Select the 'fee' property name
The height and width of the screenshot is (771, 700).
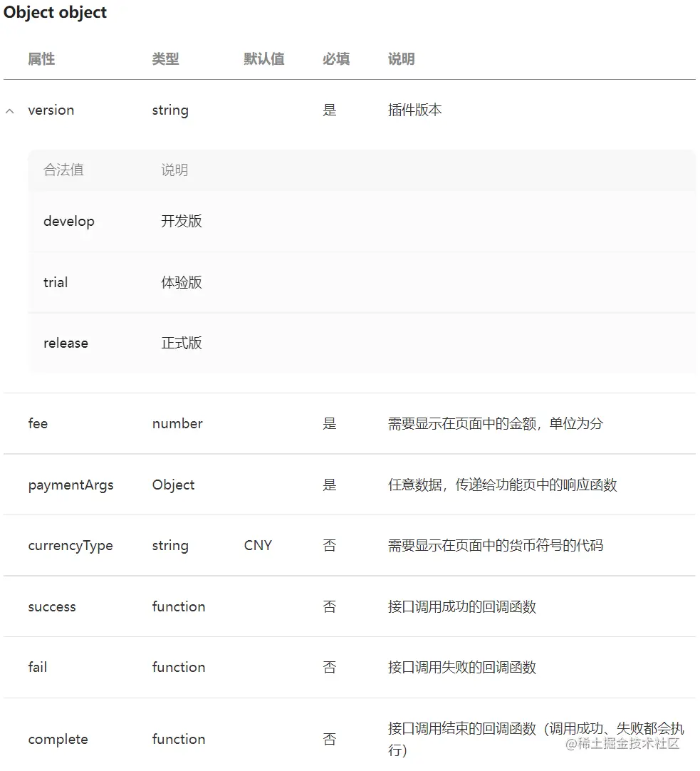coord(38,423)
